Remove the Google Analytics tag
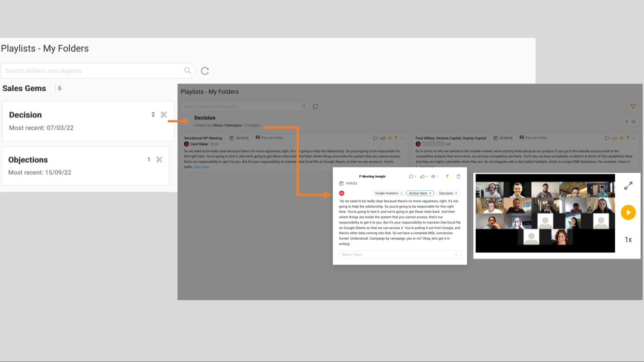Image resolution: width=644 pixels, height=362 pixels. click(x=401, y=194)
